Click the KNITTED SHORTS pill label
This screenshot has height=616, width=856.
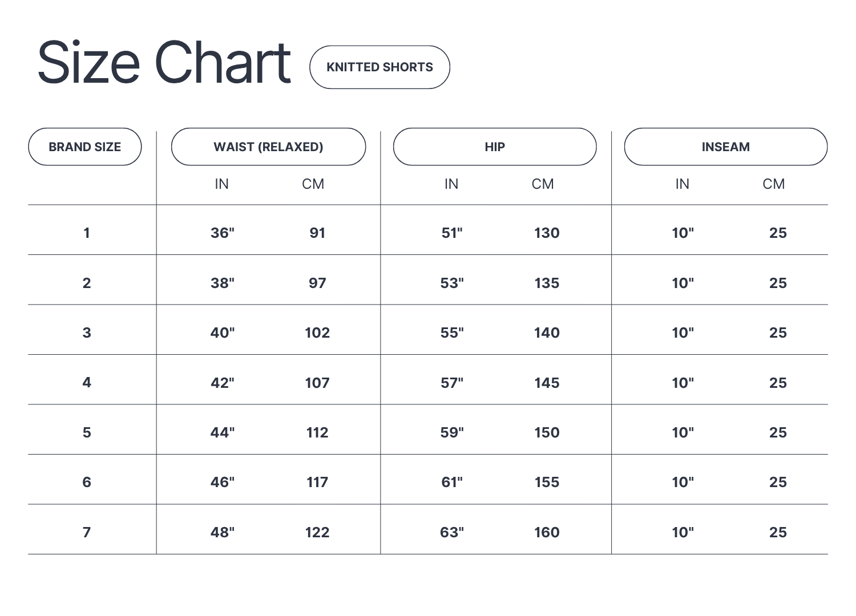(x=379, y=67)
